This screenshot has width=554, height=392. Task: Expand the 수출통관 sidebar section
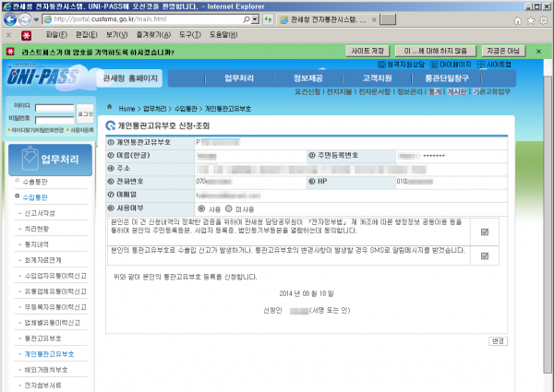click(17, 183)
